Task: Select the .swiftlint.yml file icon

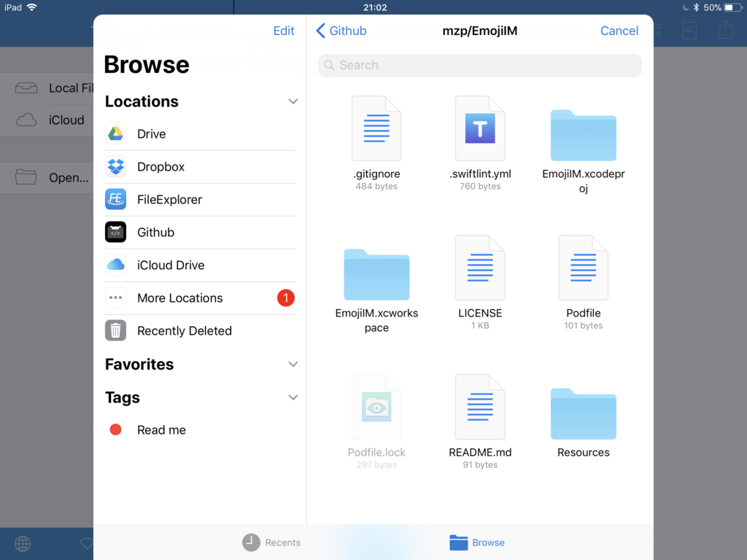Action: 480,128
